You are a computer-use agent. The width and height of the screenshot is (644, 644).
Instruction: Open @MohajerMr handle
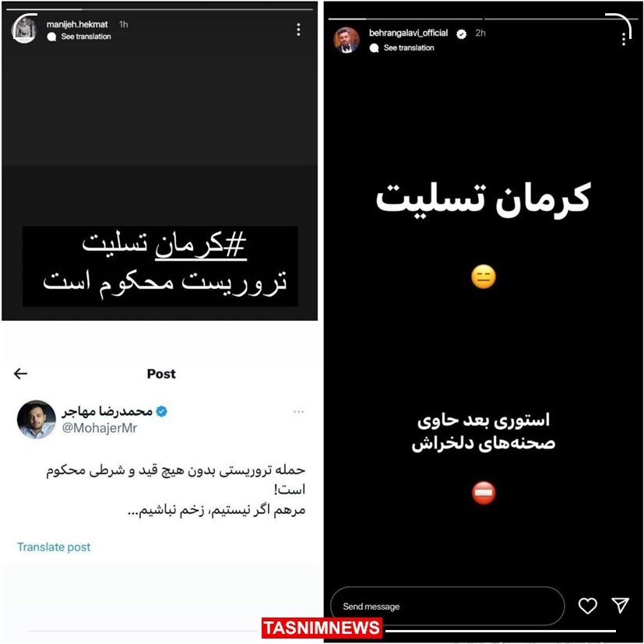coord(100,428)
